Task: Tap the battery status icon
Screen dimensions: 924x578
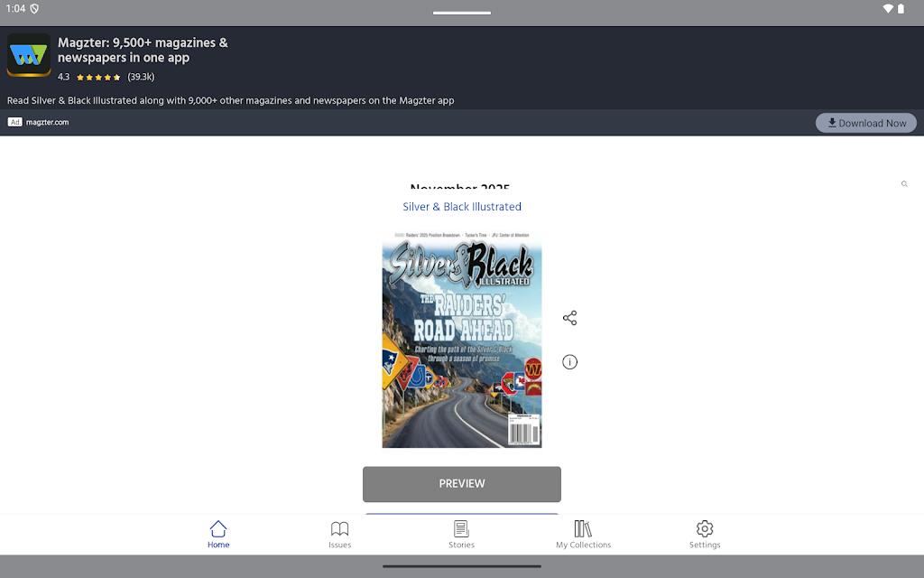Action: [x=901, y=8]
